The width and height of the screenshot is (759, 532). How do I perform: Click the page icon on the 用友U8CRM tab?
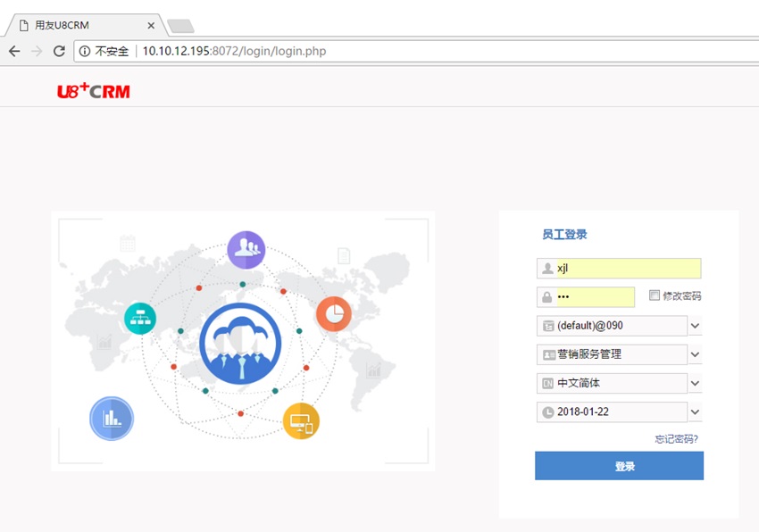(x=24, y=25)
